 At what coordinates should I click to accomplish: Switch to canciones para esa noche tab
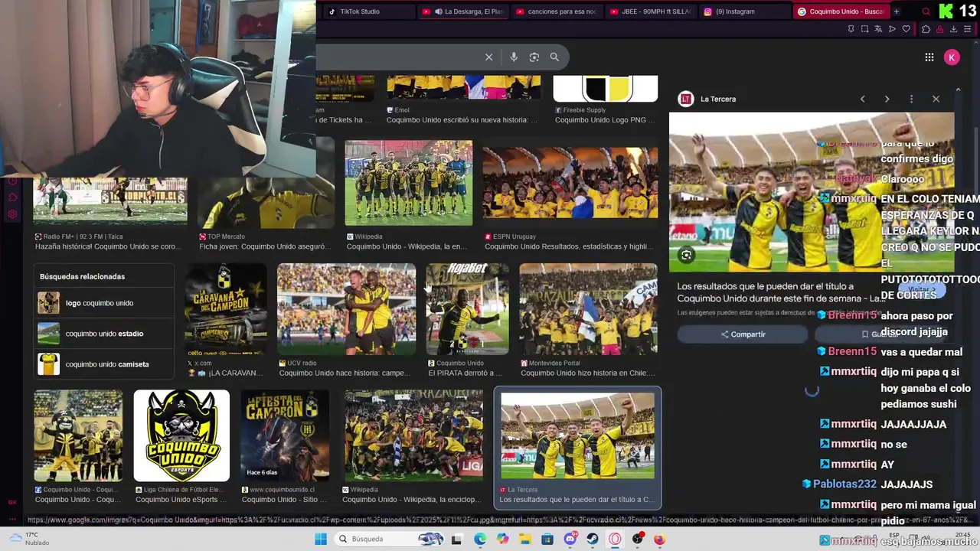click(x=556, y=11)
